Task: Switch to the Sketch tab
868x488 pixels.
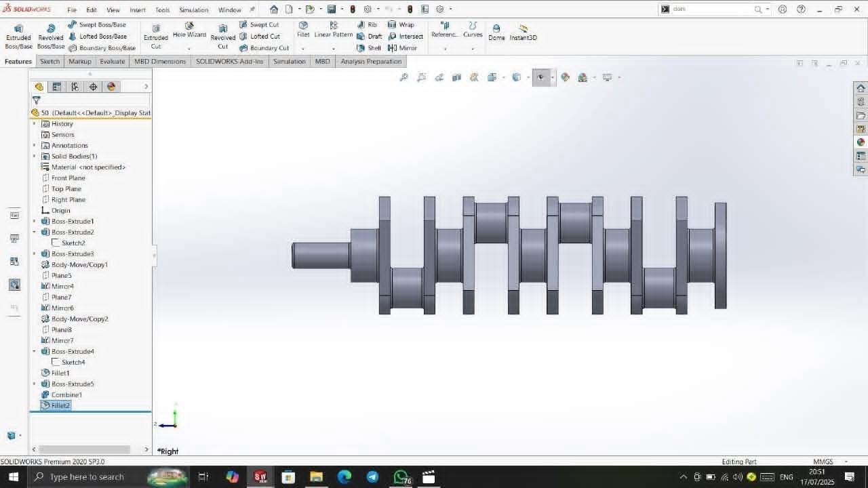Action: [50, 61]
